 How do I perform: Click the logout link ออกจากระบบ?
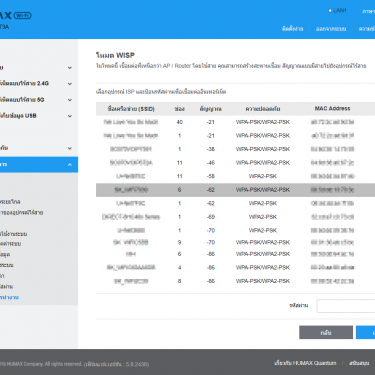[331, 29]
